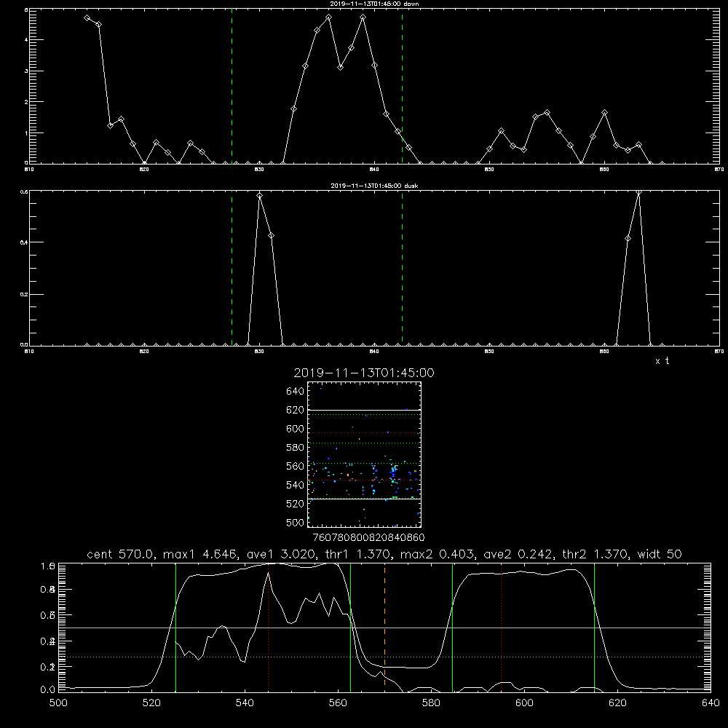Click the dusk peak diamond at 830
Screen dimensions: 728x728
260,196
